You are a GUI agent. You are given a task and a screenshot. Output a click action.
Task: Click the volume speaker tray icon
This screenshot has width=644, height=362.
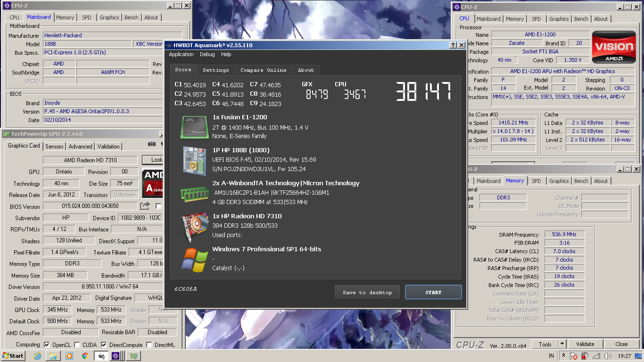(607, 356)
